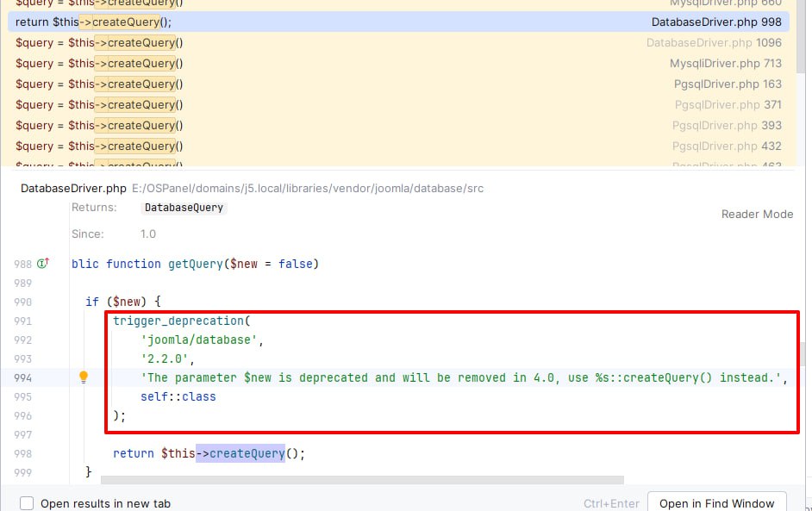This screenshot has height=511, width=812.
Task: Toggle Reader Mode in the preview editor
Action: [757, 214]
